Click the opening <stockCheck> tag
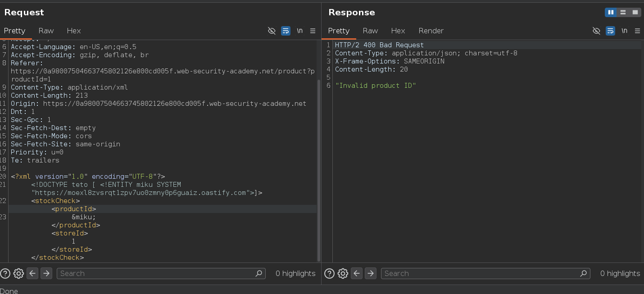 (x=55, y=201)
